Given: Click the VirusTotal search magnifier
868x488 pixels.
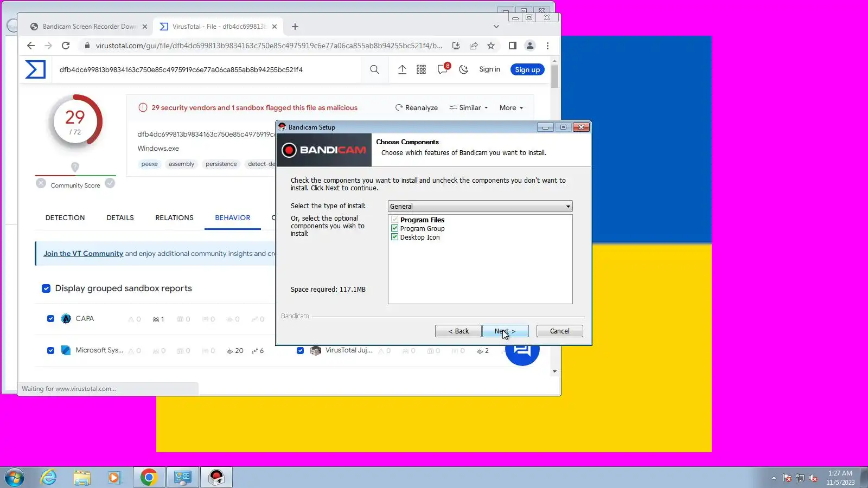Looking at the screenshot, I should point(374,69).
